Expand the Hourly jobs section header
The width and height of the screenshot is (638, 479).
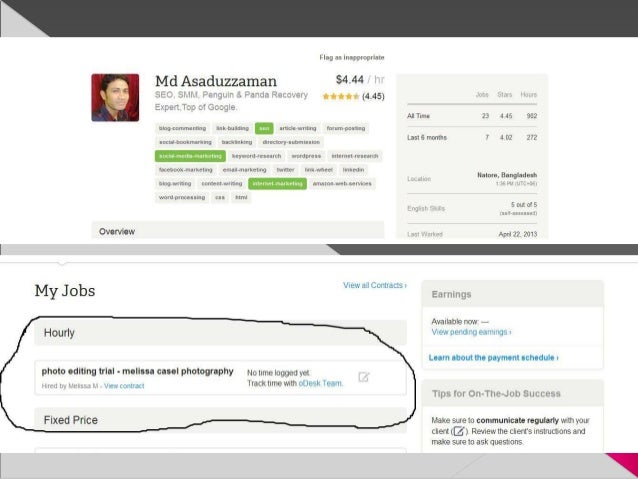[221, 333]
